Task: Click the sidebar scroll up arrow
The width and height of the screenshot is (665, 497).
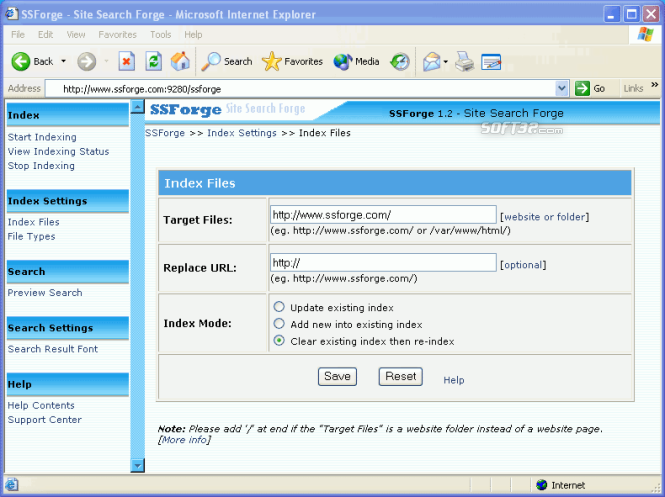Action: pyautogui.click(x=137, y=107)
